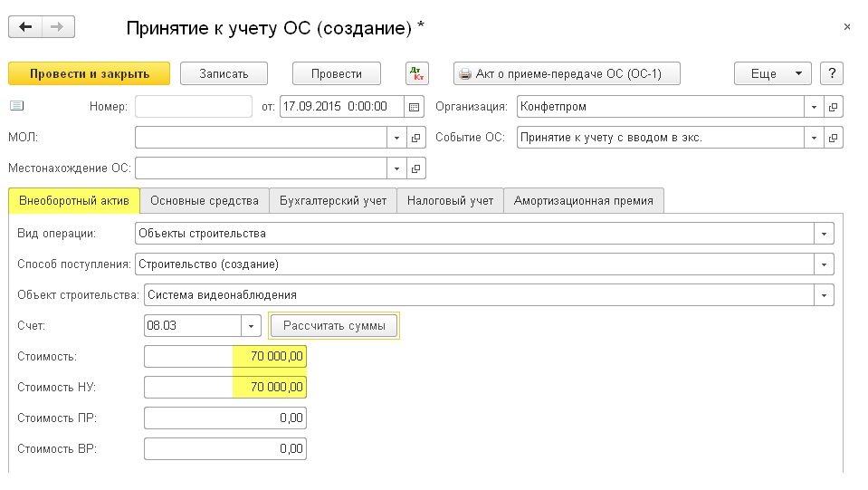This screenshot has height=490, width=868.
Task: Open the МОЛ record via its open icon
Action: (415, 138)
